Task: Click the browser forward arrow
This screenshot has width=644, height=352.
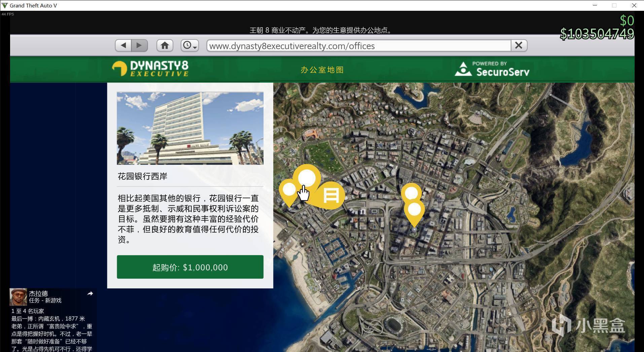Action: pyautogui.click(x=140, y=45)
